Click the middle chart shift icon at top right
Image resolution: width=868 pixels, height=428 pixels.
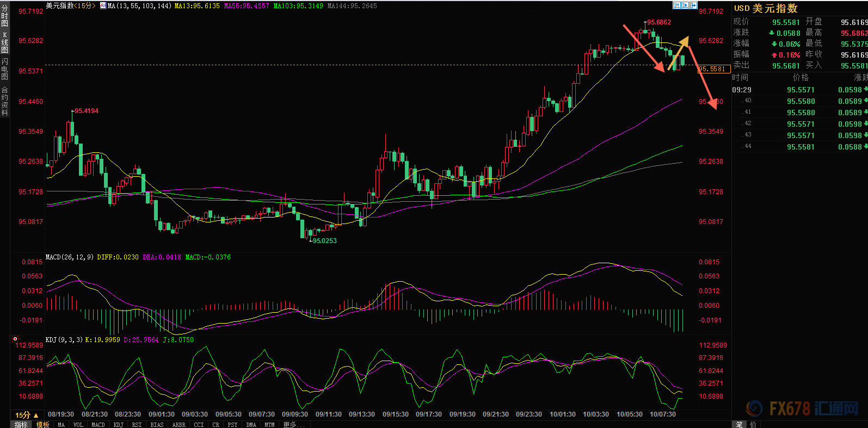(x=685, y=5)
